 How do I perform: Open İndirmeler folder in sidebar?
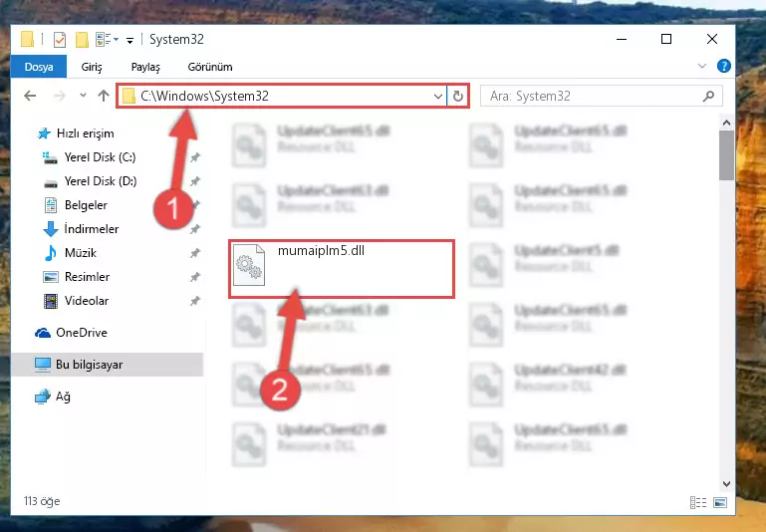[x=92, y=229]
